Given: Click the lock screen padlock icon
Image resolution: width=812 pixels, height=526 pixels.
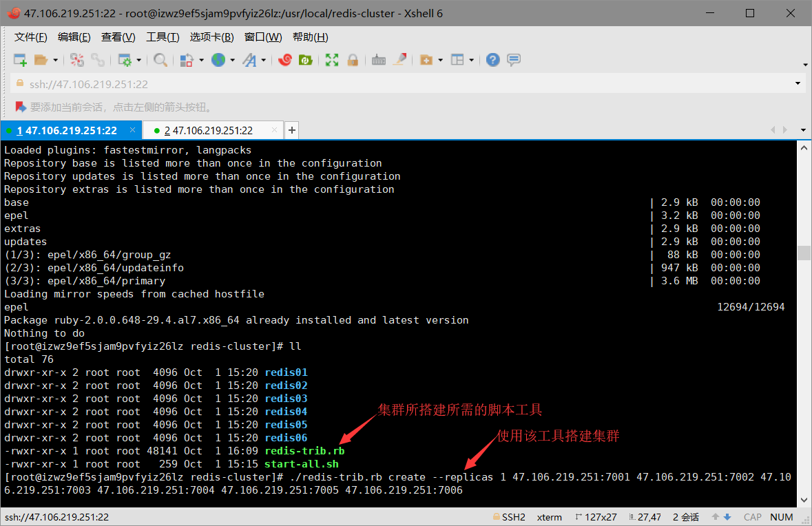Looking at the screenshot, I should [x=353, y=60].
